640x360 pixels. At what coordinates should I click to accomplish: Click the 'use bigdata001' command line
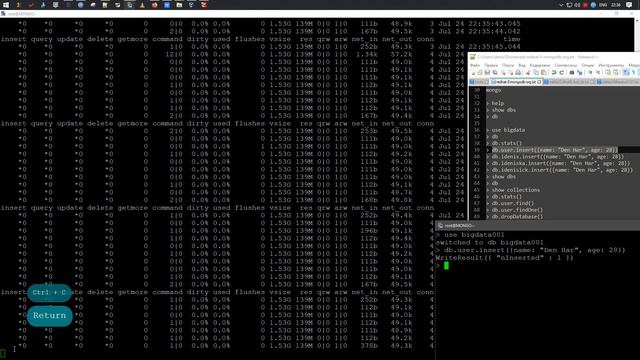tap(474, 235)
